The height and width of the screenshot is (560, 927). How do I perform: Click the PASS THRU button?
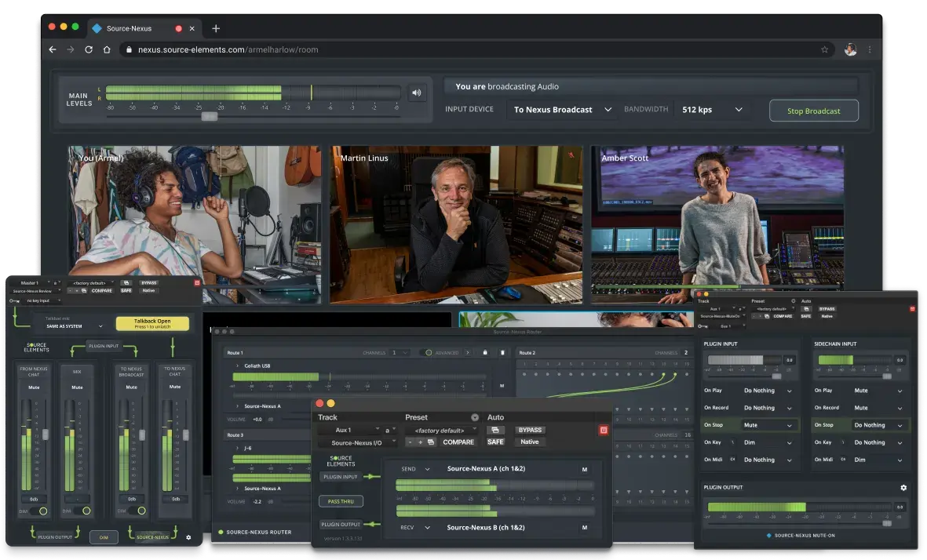[x=341, y=500]
